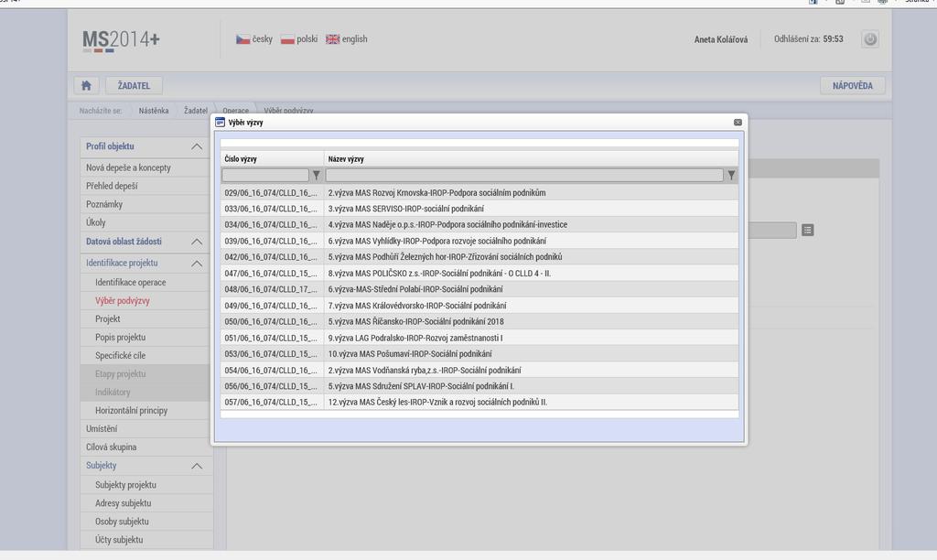The height and width of the screenshot is (560, 937).
Task: Select 5.výzva MAS Podhůří Železných hor
Action: (479, 257)
